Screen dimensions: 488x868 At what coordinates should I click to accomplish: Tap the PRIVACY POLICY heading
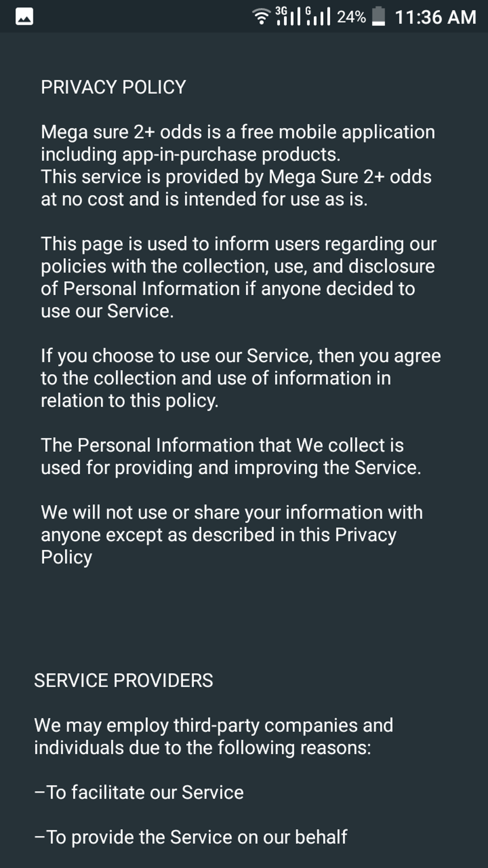point(113,87)
